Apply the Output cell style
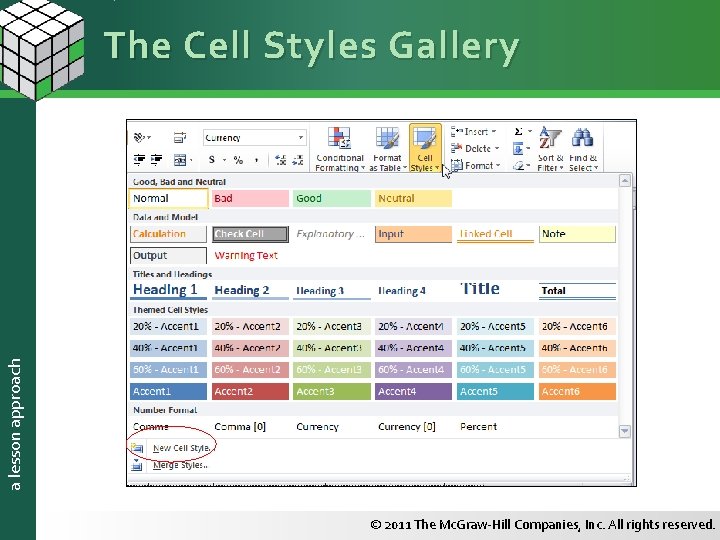This screenshot has width=720, height=540. tap(169, 255)
